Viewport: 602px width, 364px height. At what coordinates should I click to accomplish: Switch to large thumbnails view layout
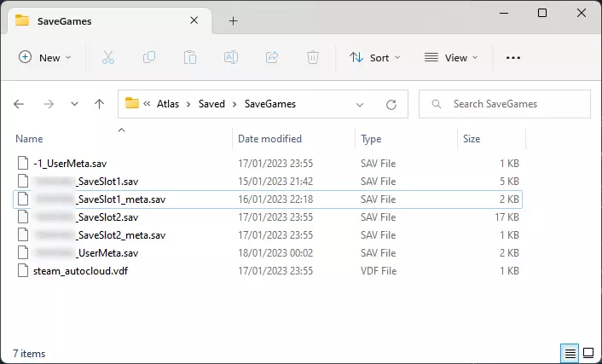point(588,353)
